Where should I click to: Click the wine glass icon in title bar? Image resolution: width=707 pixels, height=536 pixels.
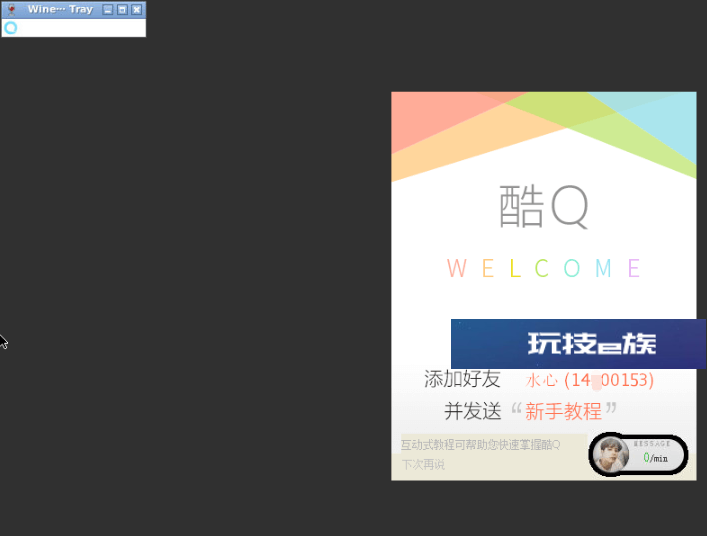click(x=12, y=9)
